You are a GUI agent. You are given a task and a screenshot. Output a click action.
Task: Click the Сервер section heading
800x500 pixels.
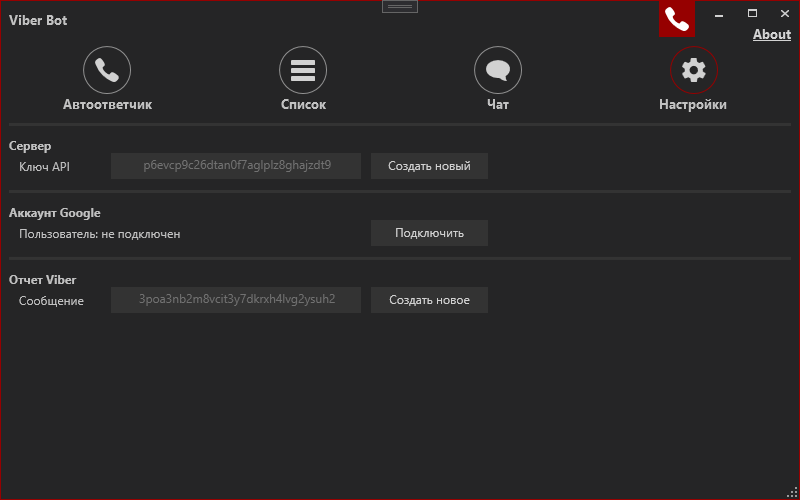[30, 146]
